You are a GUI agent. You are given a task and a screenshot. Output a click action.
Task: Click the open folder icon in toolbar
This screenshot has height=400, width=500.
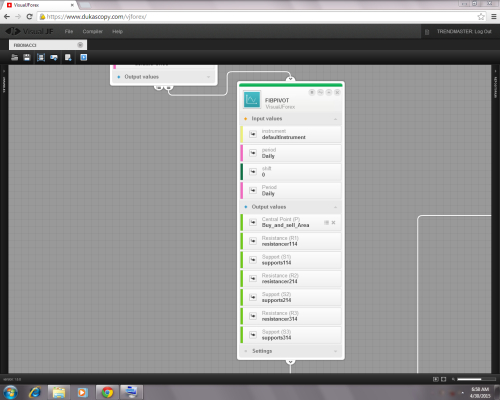(14, 57)
